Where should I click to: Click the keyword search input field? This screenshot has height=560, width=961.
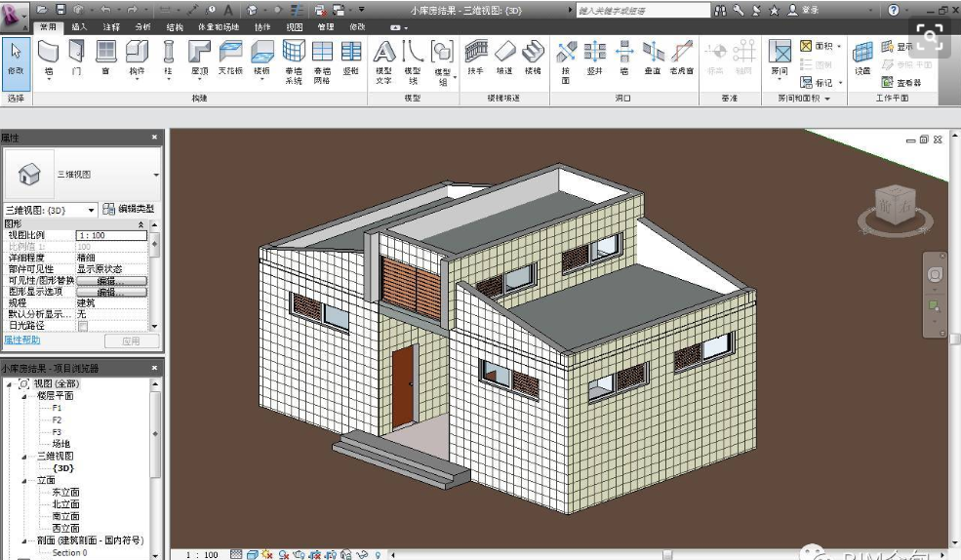[x=642, y=11]
